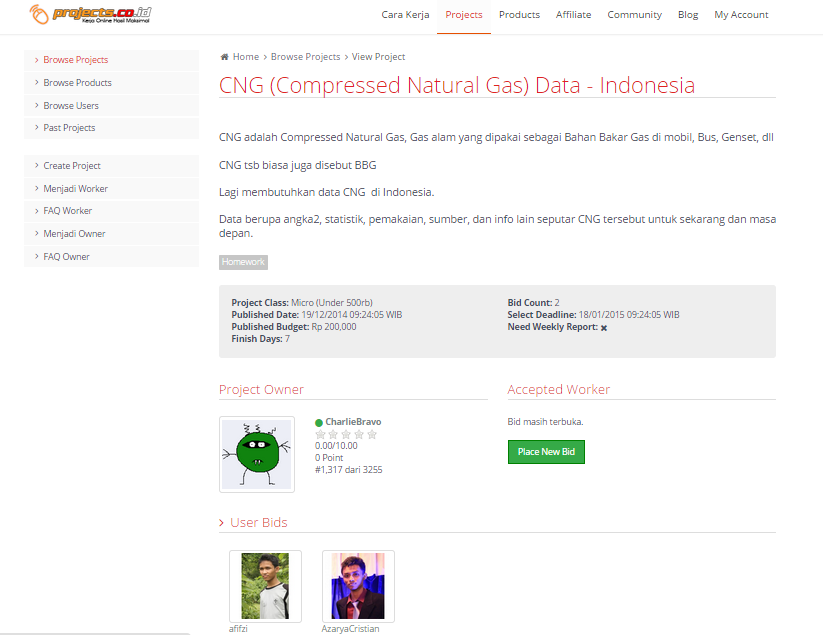823x635 pixels.
Task: Click the User Bids section heading
Action: (x=259, y=523)
